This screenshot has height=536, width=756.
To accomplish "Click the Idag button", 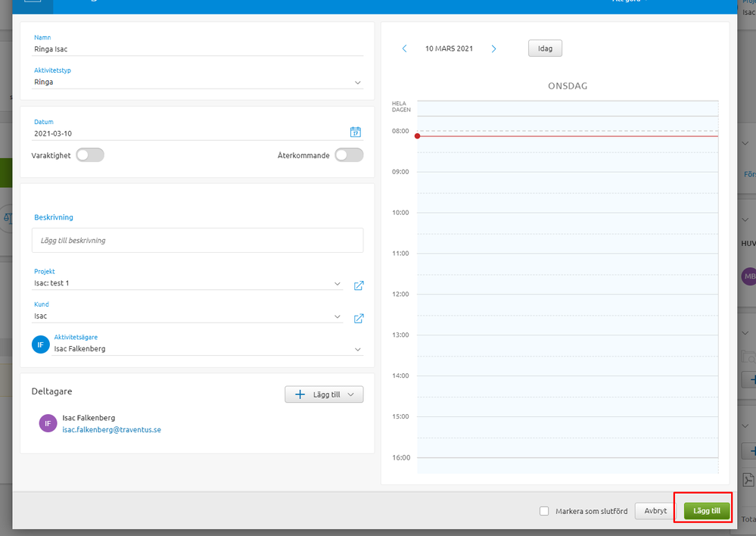I will tap(545, 48).
